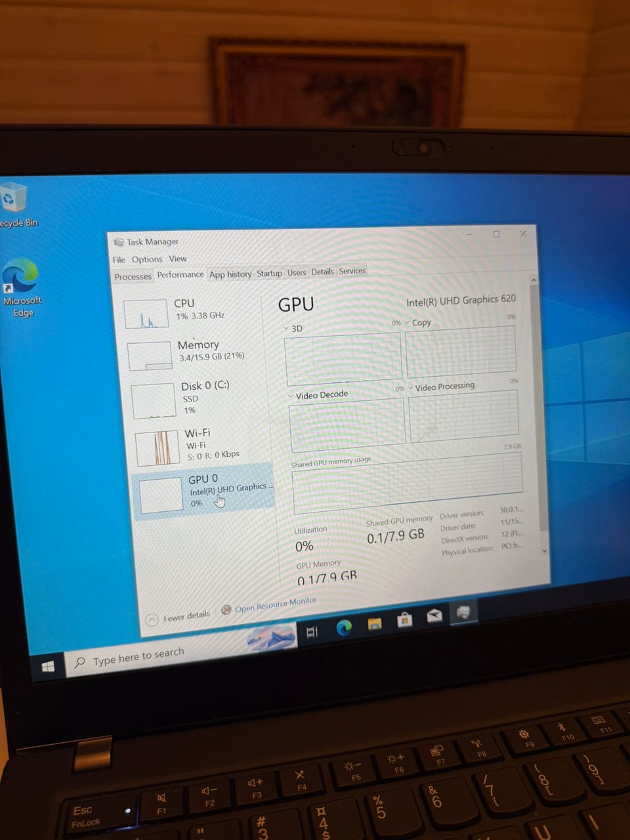Image resolution: width=630 pixels, height=840 pixels.
Task: Minimize the Task Manager window
Action: (x=469, y=235)
